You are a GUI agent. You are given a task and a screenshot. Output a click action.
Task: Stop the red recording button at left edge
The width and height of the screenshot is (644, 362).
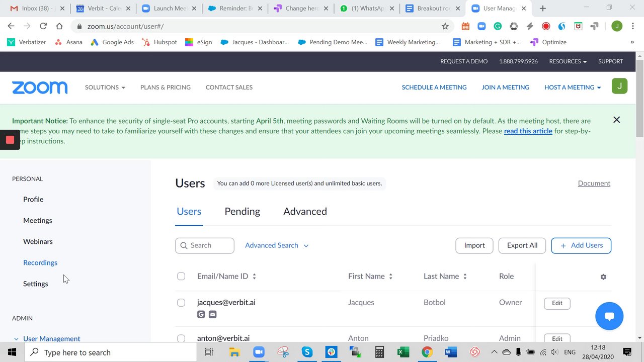(10, 140)
